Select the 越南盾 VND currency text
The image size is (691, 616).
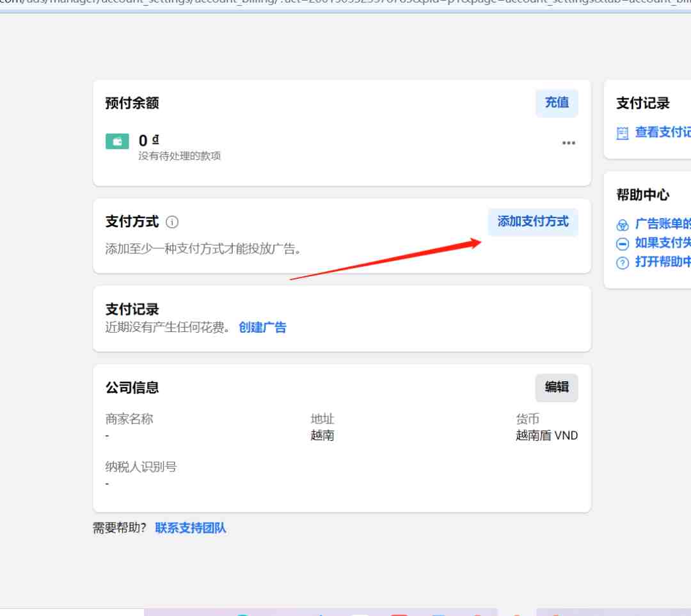click(546, 436)
